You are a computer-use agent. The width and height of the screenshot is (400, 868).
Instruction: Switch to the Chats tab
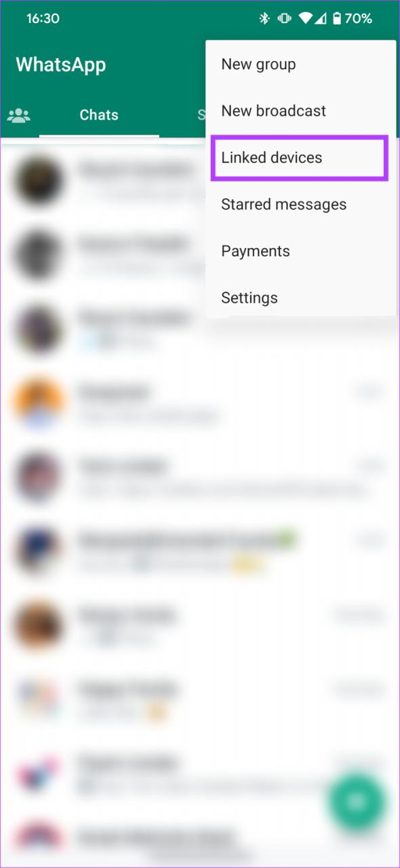99,115
